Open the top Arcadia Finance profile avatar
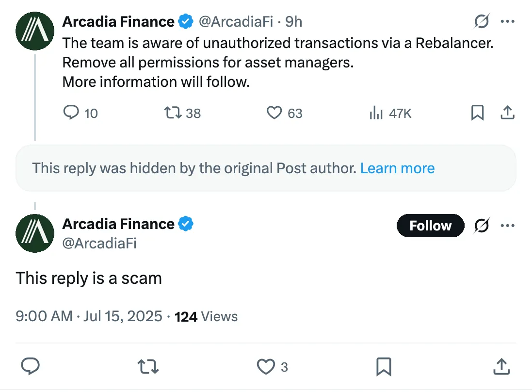The height and width of the screenshot is (392, 532). (34, 31)
